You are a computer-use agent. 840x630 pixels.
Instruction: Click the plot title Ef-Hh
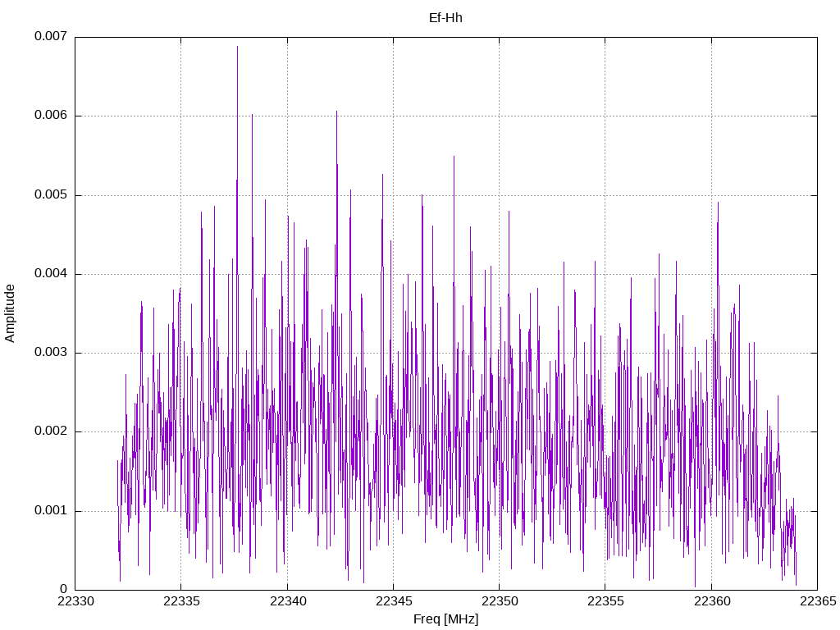coord(445,18)
